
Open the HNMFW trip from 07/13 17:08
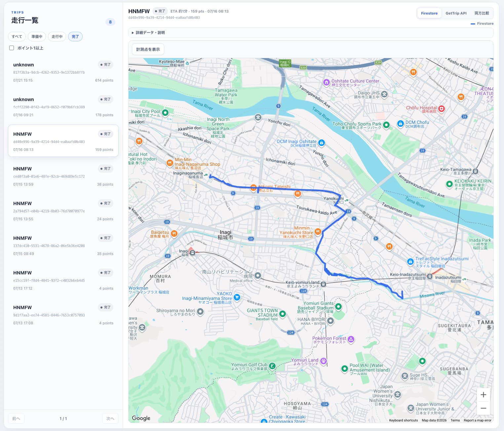pos(63,314)
